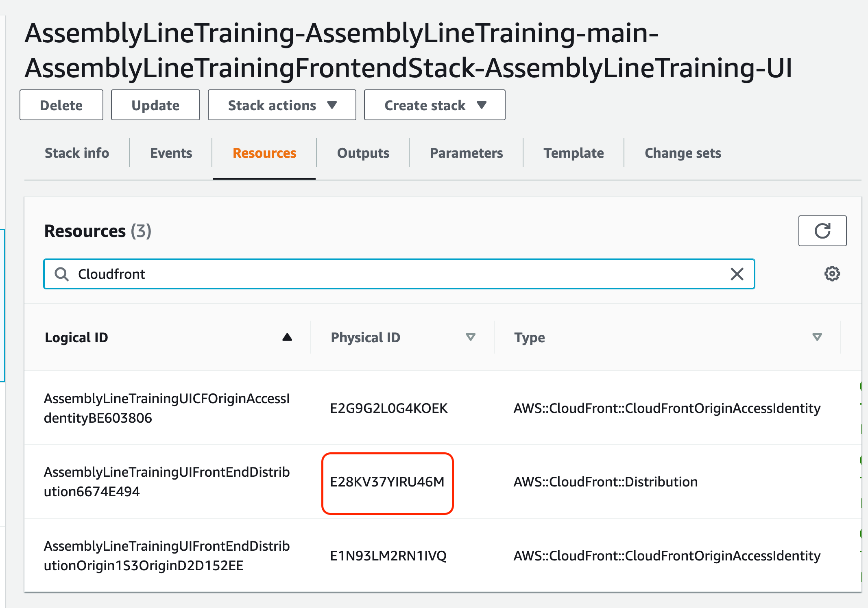
Task: Expand the Stack actions dropdown
Action: coord(282,105)
